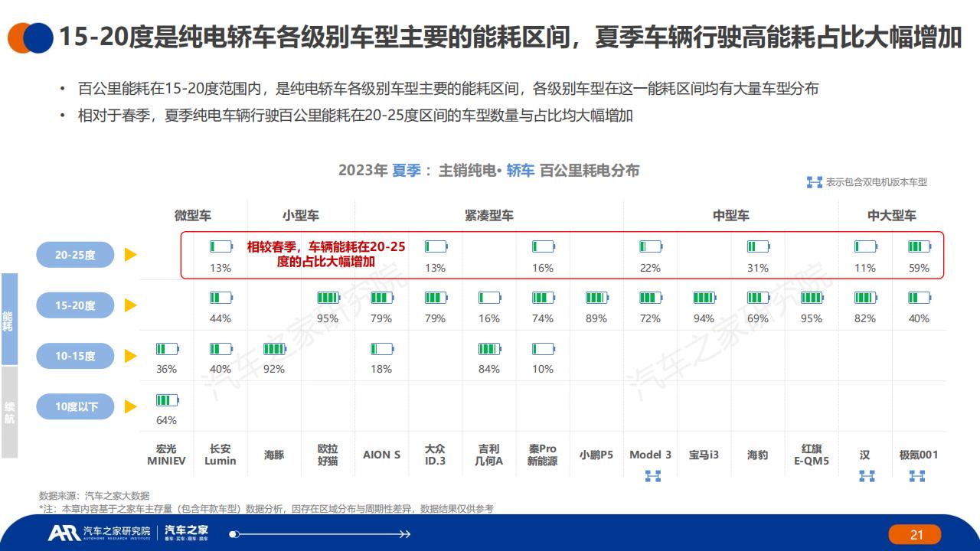The height and width of the screenshot is (551, 980).
Task: Select the battery icon above 海豹 31%
Action: [758, 246]
